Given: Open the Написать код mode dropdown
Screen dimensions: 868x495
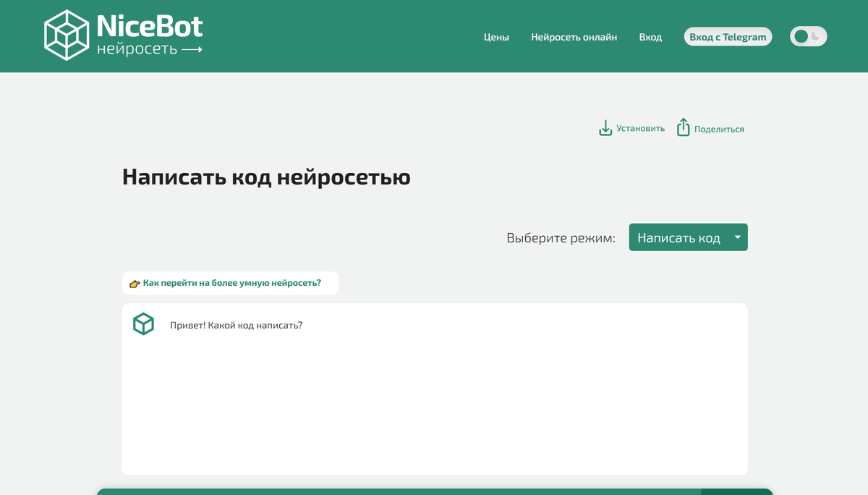Looking at the screenshot, I should coord(678,237).
